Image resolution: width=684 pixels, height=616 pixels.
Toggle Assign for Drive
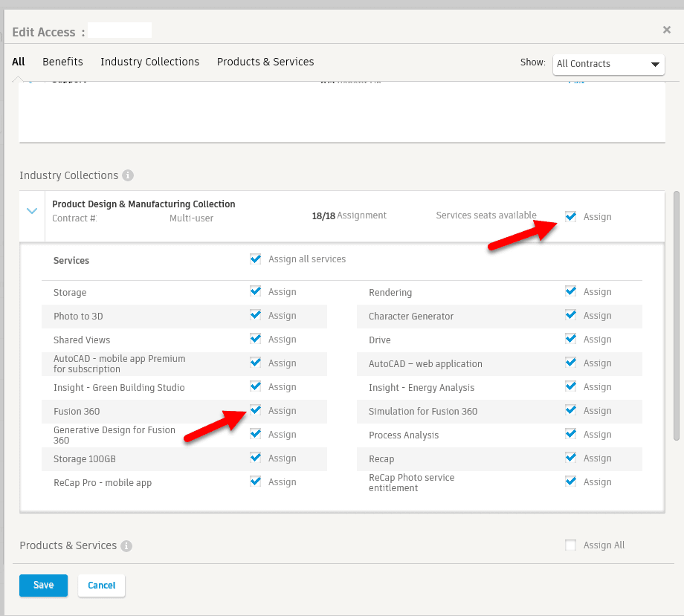point(570,339)
